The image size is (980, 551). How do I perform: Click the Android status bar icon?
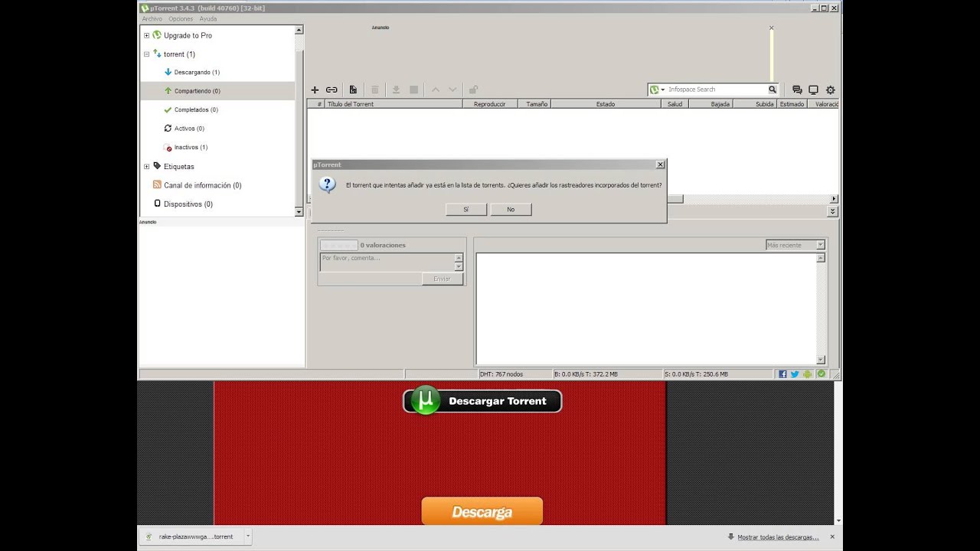coord(807,374)
